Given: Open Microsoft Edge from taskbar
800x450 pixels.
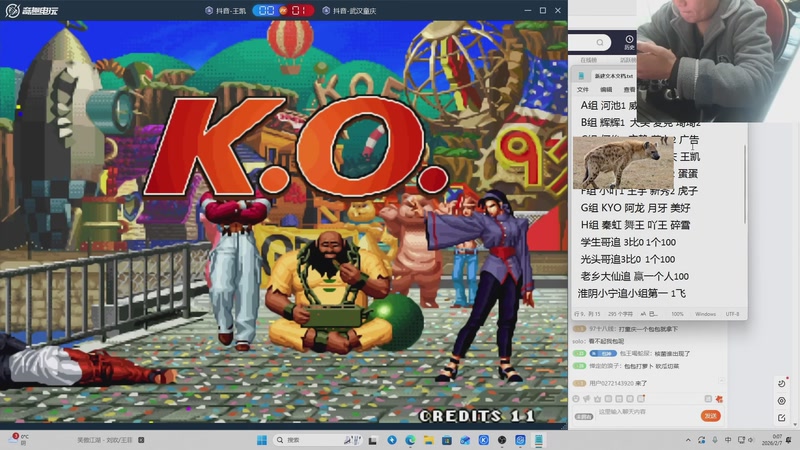Looking at the screenshot, I should [x=410, y=440].
